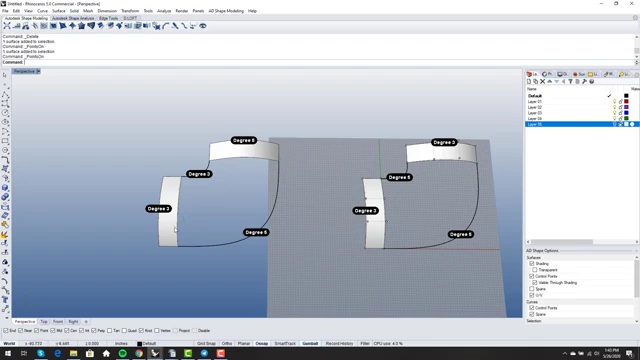Switch to the Edge Tools tab

pyautogui.click(x=109, y=18)
